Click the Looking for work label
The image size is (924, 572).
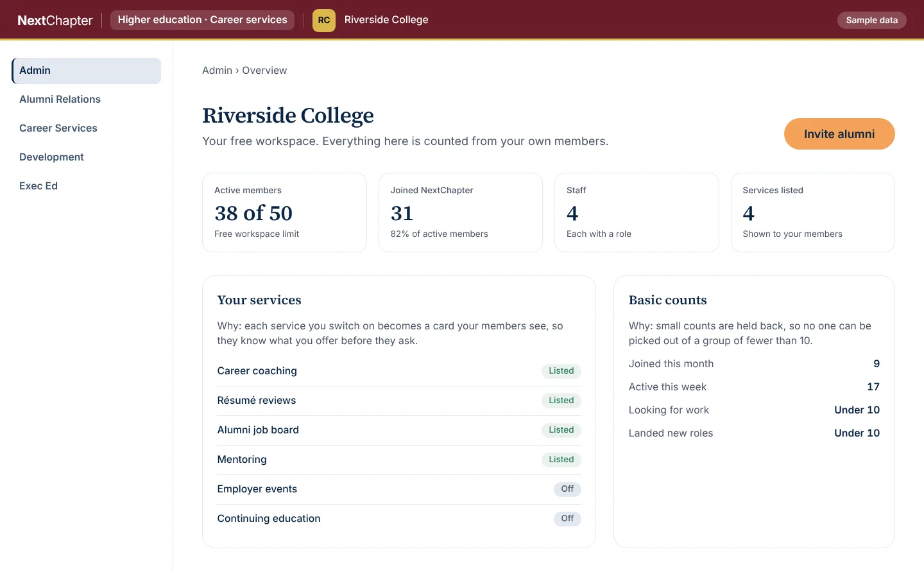click(x=669, y=410)
